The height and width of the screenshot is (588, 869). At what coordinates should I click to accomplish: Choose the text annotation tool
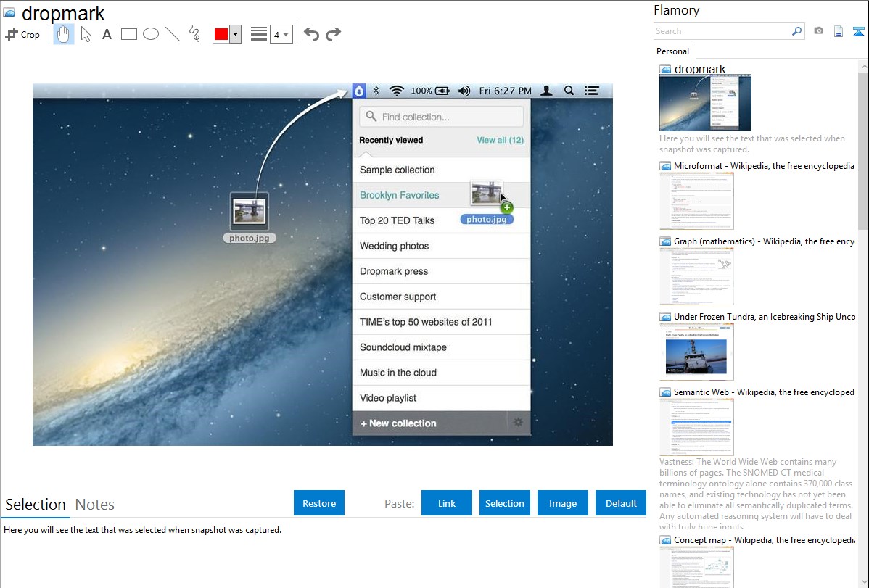coord(107,34)
